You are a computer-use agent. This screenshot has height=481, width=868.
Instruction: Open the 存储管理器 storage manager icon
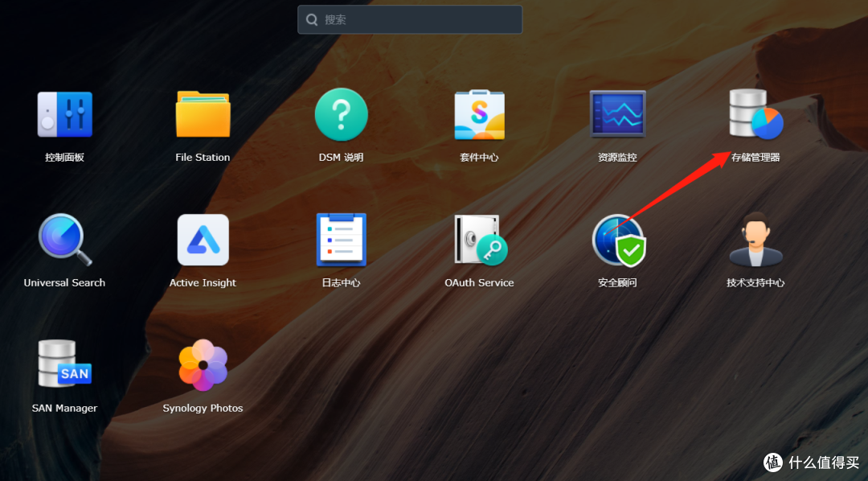click(x=755, y=114)
